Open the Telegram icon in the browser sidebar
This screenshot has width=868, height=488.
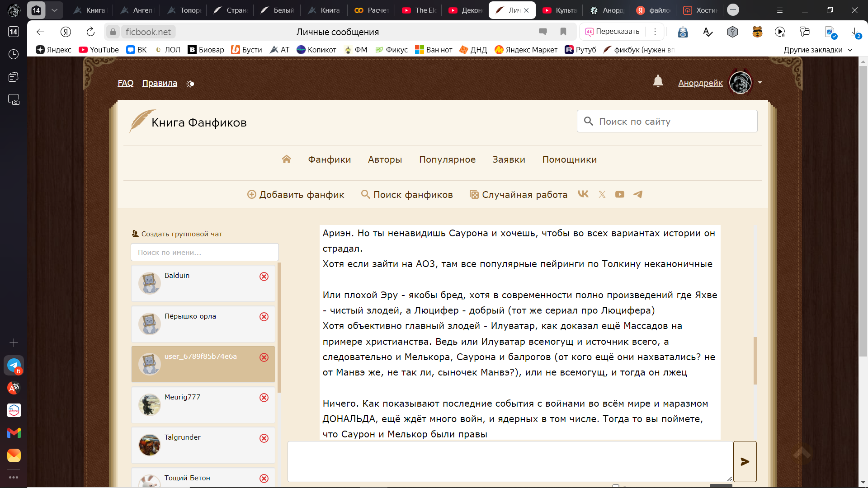pos(14,365)
